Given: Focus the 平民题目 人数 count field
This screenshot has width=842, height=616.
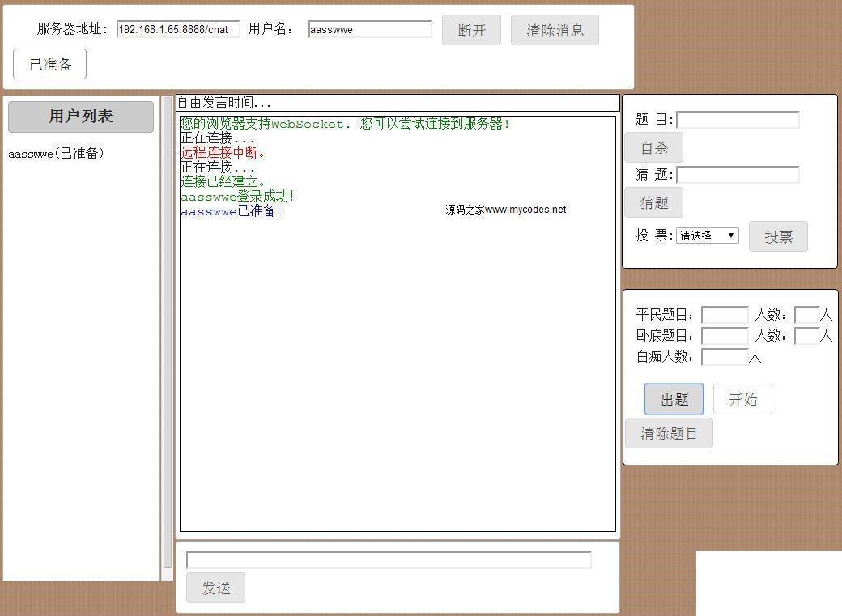Looking at the screenshot, I should click(x=806, y=314).
